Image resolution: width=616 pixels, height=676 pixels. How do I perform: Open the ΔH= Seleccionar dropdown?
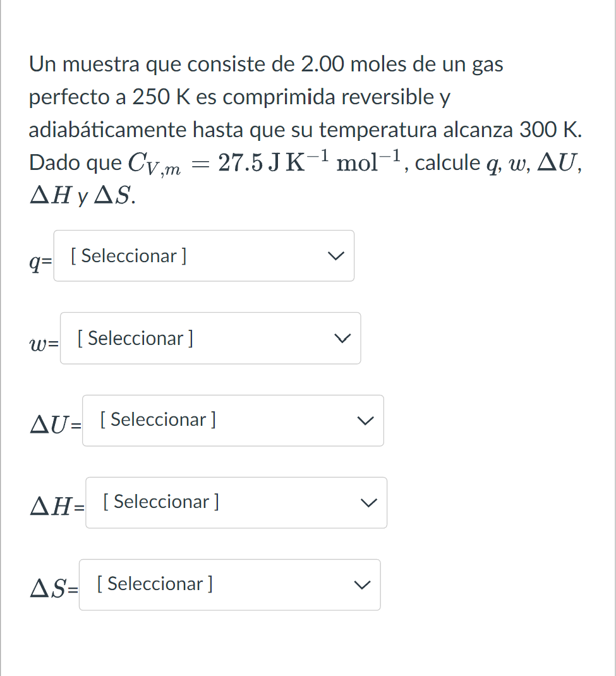236,503
